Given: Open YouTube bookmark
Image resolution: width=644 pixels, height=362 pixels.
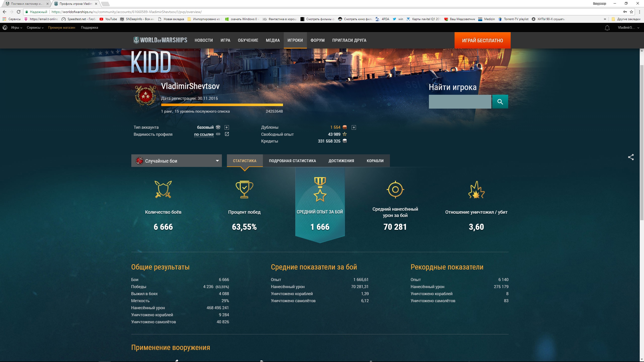Looking at the screenshot, I should pyautogui.click(x=108, y=19).
